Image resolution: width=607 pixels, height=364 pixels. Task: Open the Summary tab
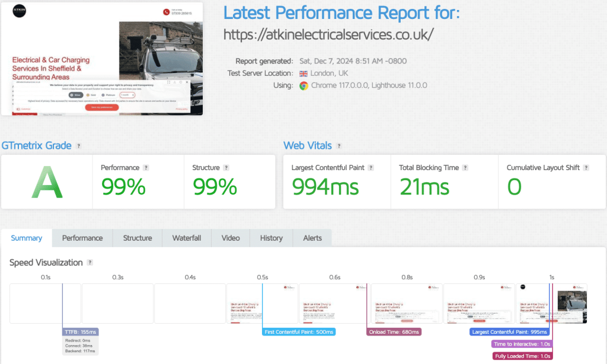26,238
